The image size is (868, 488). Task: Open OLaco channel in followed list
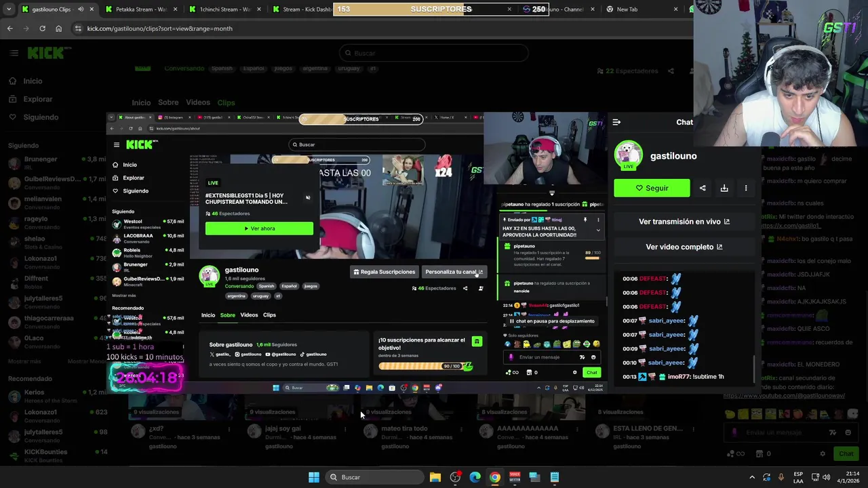coord(58,341)
